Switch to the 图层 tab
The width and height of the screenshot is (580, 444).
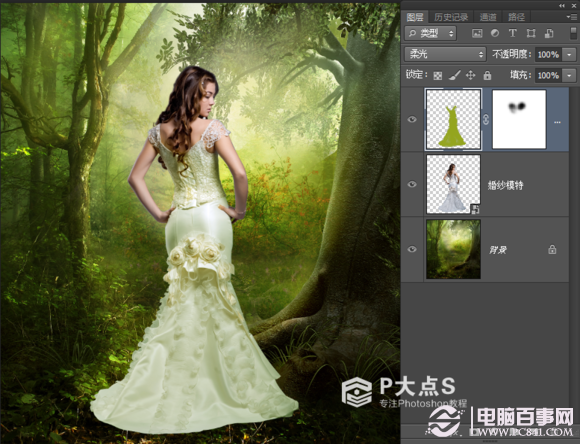pos(415,17)
